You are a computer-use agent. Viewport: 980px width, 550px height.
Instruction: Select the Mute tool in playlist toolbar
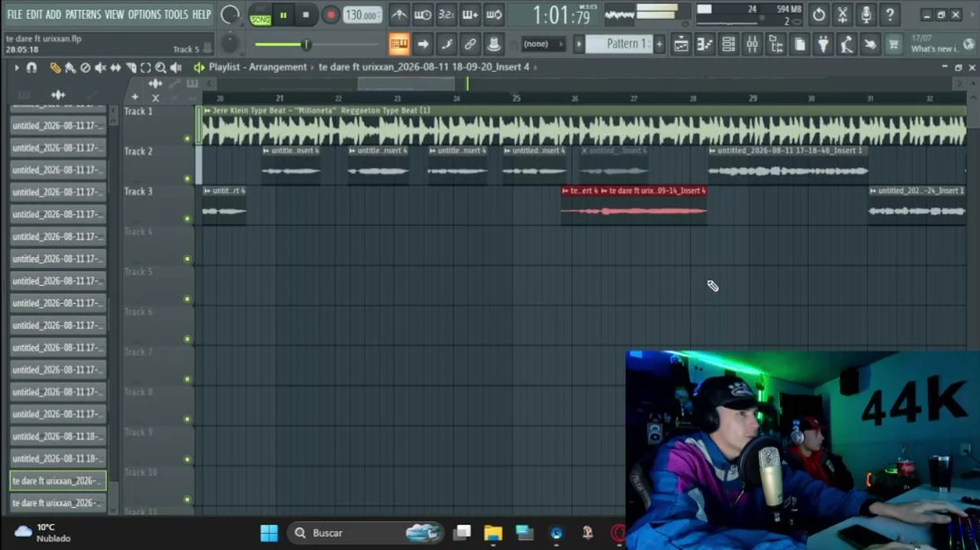100,68
